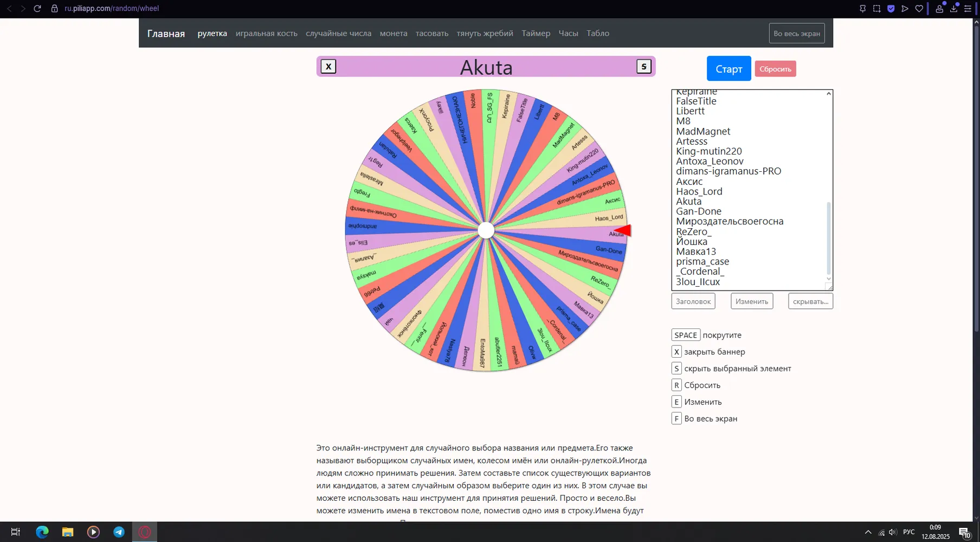Click the browser forward arrow
Screen dimensions: 980x542
coord(23,9)
